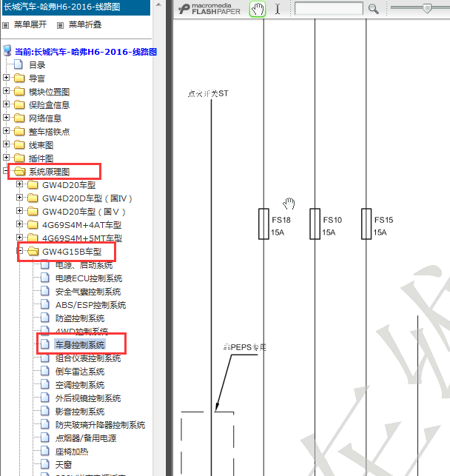Expand the 整车搭铁点 folder
Image resolution: width=450 pixels, height=476 pixels.
(x=6, y=131)
